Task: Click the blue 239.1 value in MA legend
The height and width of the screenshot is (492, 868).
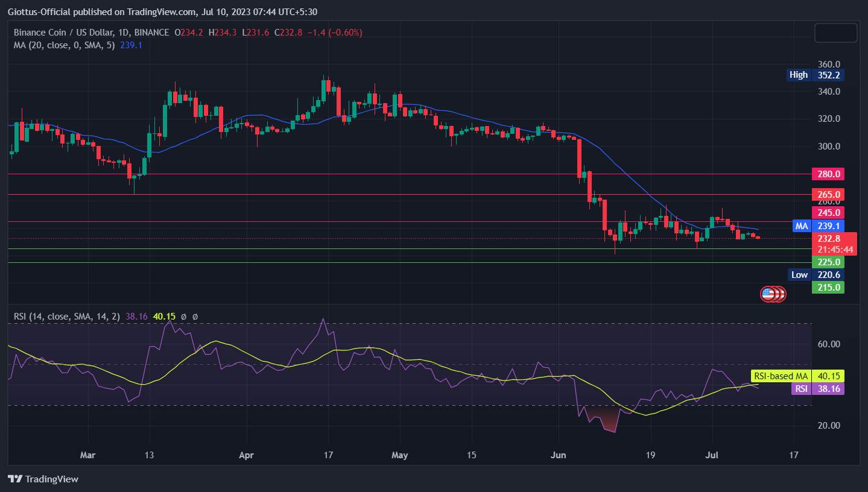Action: coord(131,45)
